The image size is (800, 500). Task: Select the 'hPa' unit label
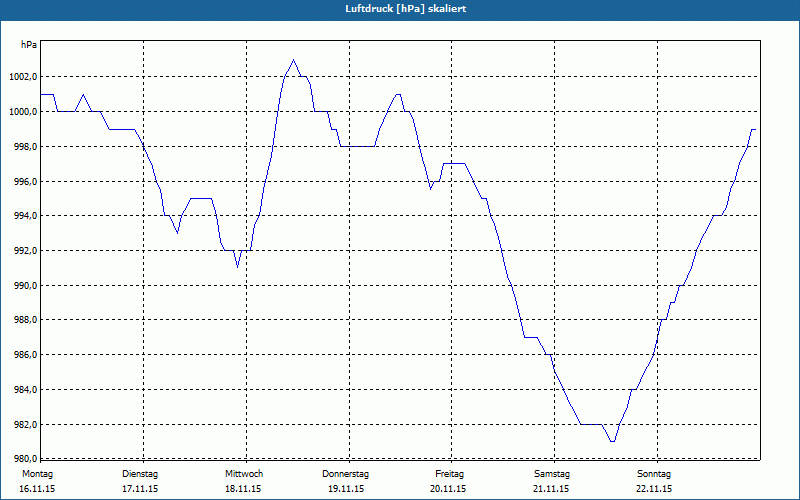[29, 45]
